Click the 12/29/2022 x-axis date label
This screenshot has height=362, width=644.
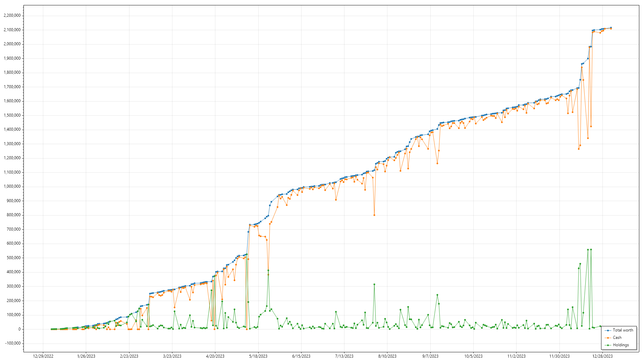43,356
